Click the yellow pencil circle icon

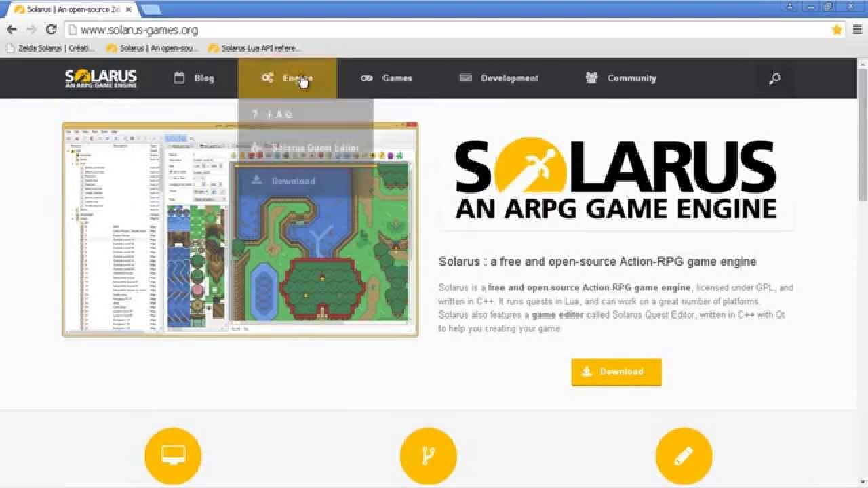click(x=684, y=455)
